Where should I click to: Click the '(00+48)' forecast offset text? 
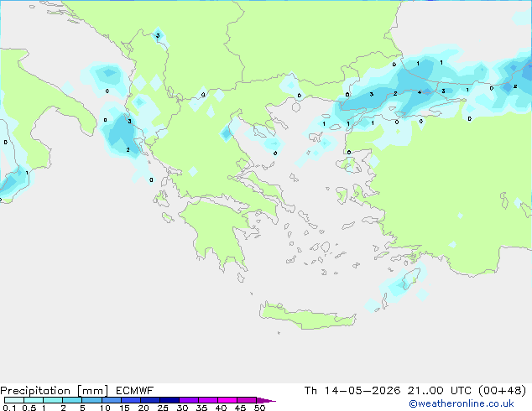502,391
